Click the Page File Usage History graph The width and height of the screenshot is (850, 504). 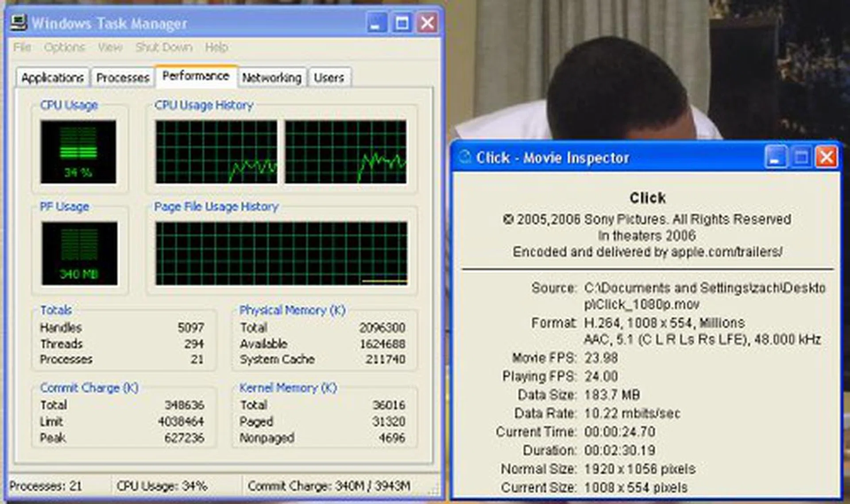tap(281, 252)
